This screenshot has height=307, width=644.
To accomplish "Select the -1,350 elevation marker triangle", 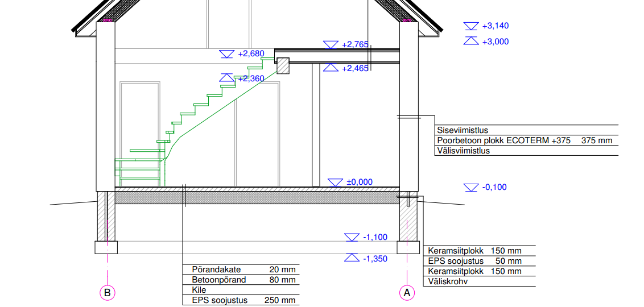I will [x=352, y=258].
